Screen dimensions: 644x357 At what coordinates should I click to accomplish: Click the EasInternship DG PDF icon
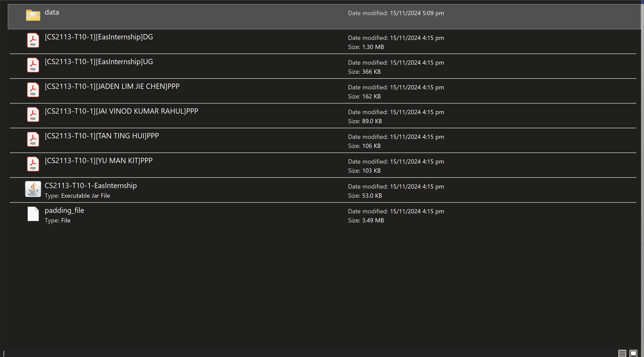click(x=33, y=40)
